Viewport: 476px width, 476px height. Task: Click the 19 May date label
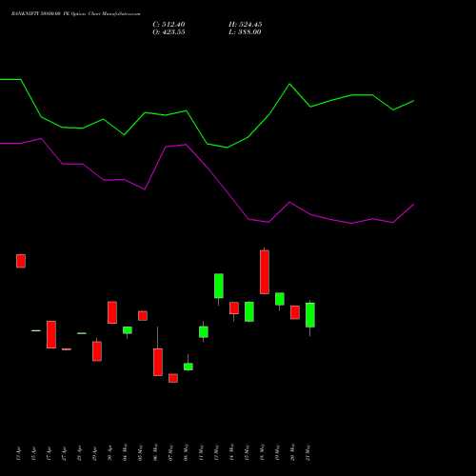tap(277, 452)
